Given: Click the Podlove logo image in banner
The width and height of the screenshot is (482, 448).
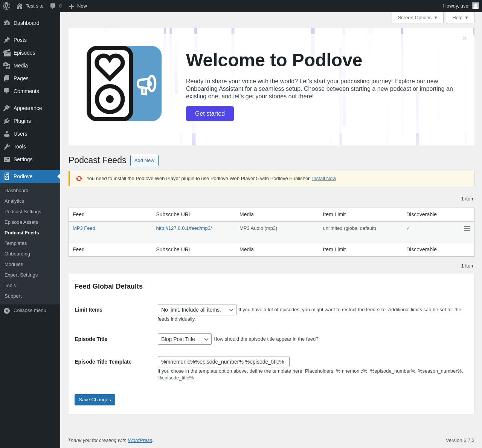Looking at the screenshot, I should 124,84.
